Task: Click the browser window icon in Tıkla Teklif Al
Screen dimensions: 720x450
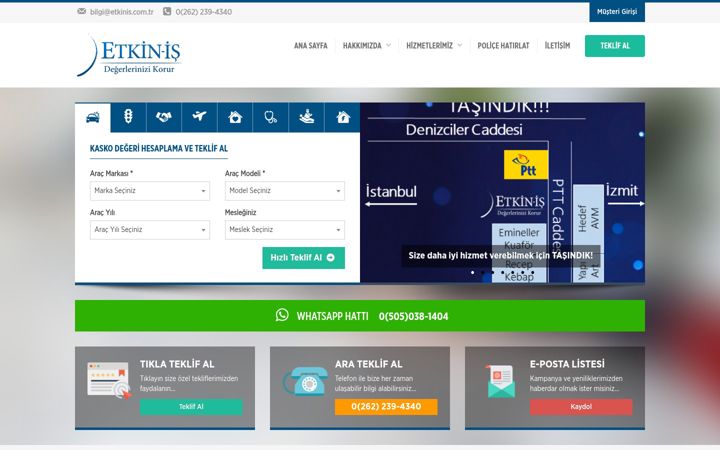Action: (x=109, y=380)
